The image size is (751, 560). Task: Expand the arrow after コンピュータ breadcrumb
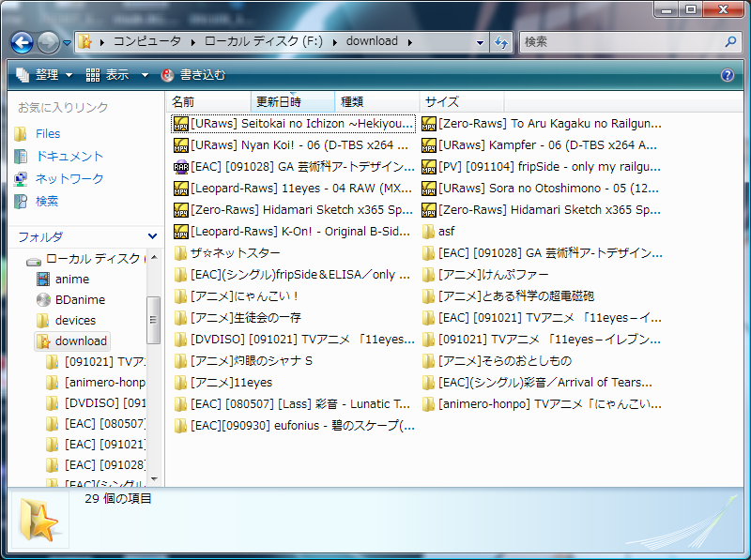click(x=193, y=42)
